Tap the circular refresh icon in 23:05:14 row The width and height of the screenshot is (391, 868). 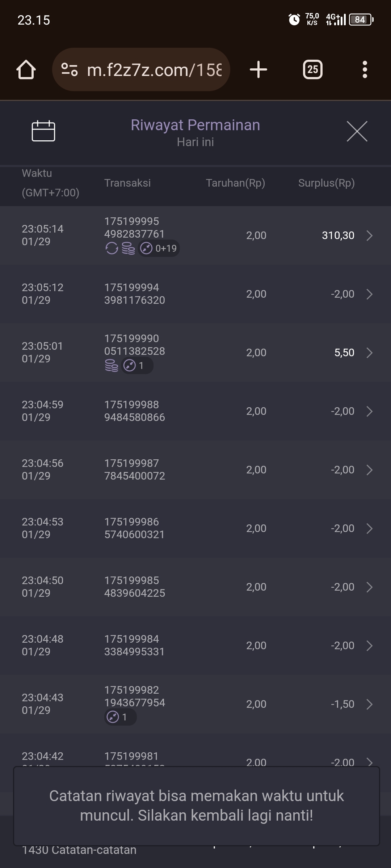click(x=112, y=248)
